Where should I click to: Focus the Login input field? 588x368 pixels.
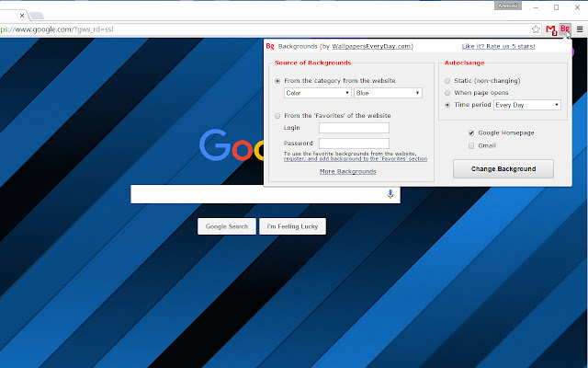pos(354,128)
